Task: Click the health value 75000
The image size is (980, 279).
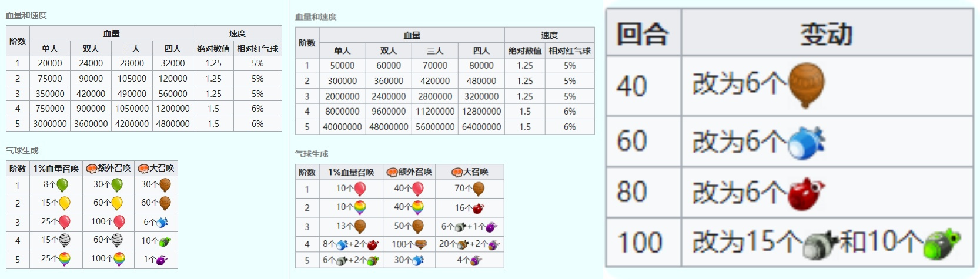Action: click(50, 79)
